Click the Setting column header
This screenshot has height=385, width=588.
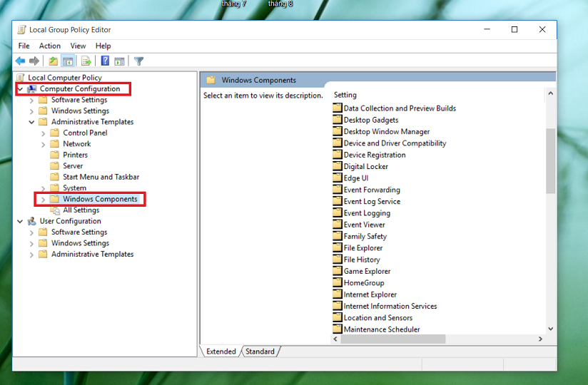(x=345, y=95)
